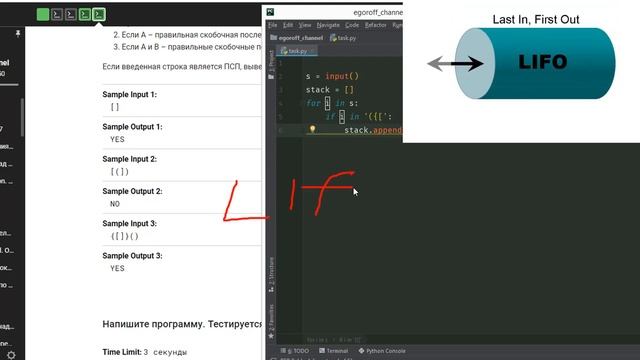Click the 'Sample Input 2:' heading
The height and width of the screenshot is (360, 640).
129,159
